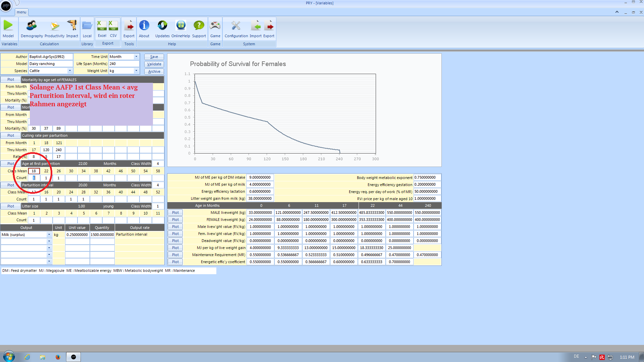Edit MJ of ME per kg of DM intake
The image size is (644, 362).
[x=260, y=177]
